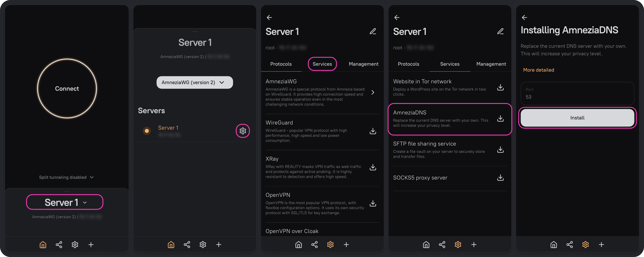Screen dimensions: 644x257
Task: Go back from Installing AmneziaDNS screen
Action: coord(524,17)
